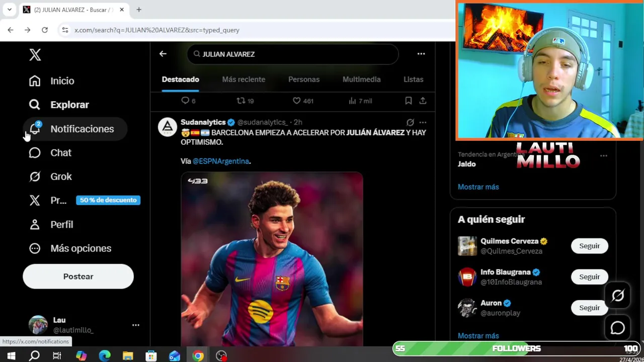Switch to Personas tab
Screen dimensions: 644x362
(304, 79)
